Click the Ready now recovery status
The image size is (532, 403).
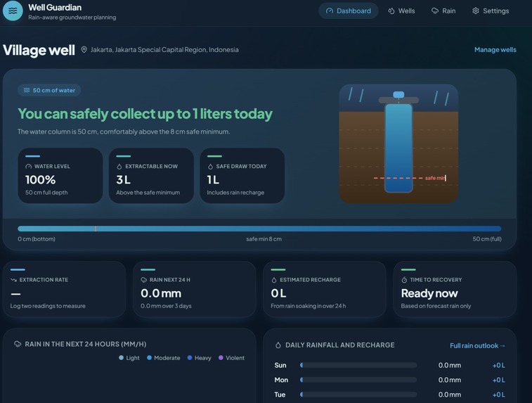[429, 293]
